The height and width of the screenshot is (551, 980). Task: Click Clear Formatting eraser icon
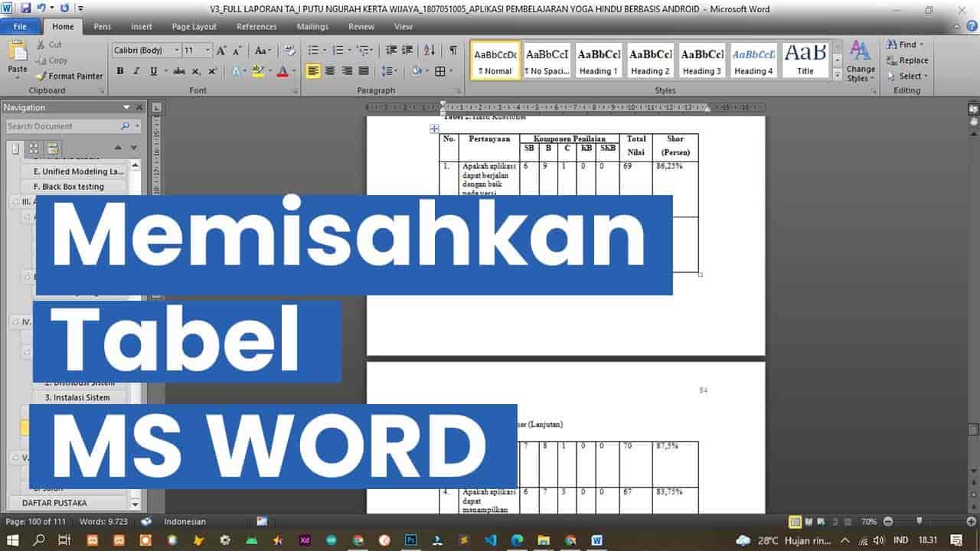pyautogui.click(x=289, y=51)
